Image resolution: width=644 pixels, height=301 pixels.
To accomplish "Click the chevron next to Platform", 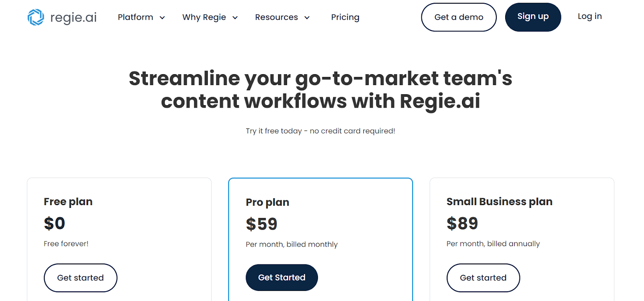I will [x=163, y=18].
